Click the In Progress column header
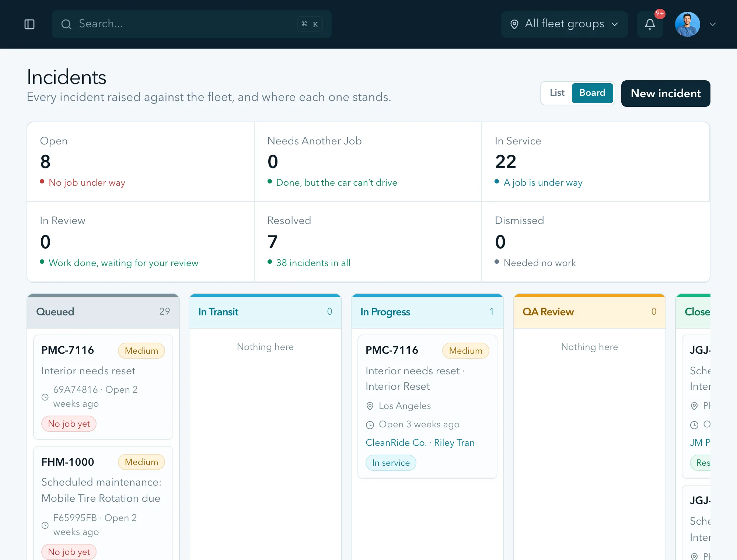 [x=427, y=312]
